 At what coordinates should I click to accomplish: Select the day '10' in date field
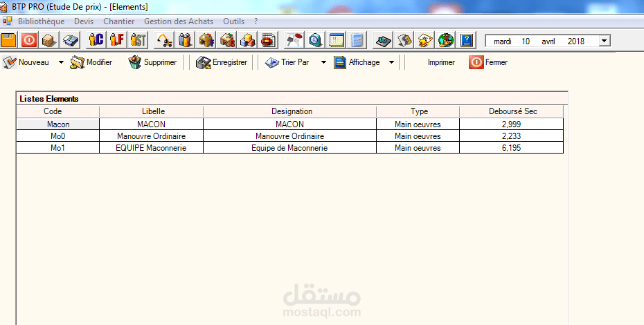pyautogui.click(x=526, y=41)
